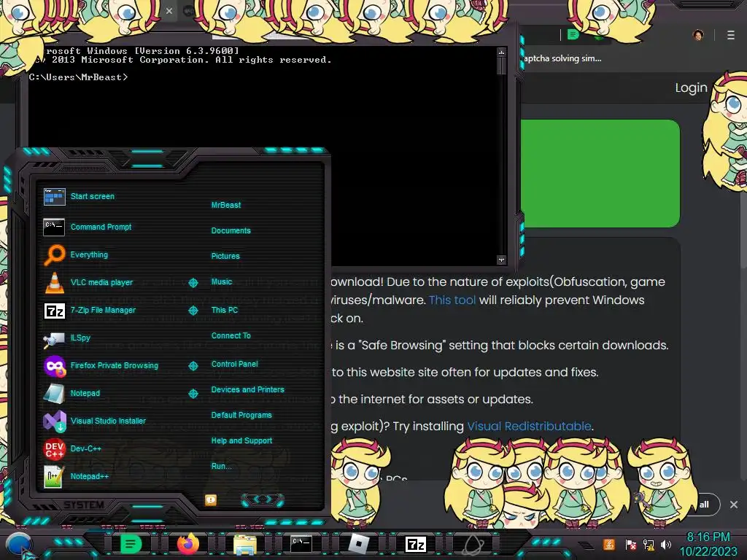
Task: Click the 'all' pill button in browser
Action: coord(704,505)
